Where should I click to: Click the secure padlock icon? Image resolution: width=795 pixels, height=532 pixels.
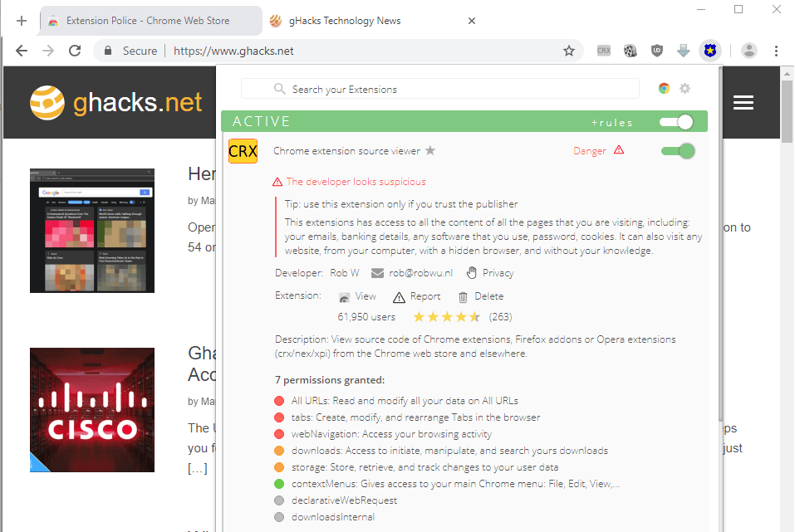[108, 51]
